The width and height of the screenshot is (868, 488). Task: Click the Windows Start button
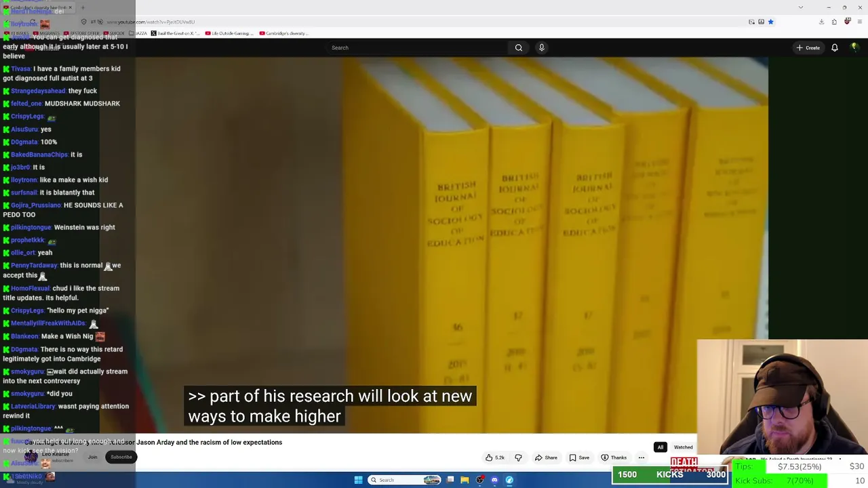pyautogui.click(x=358, y=480)
